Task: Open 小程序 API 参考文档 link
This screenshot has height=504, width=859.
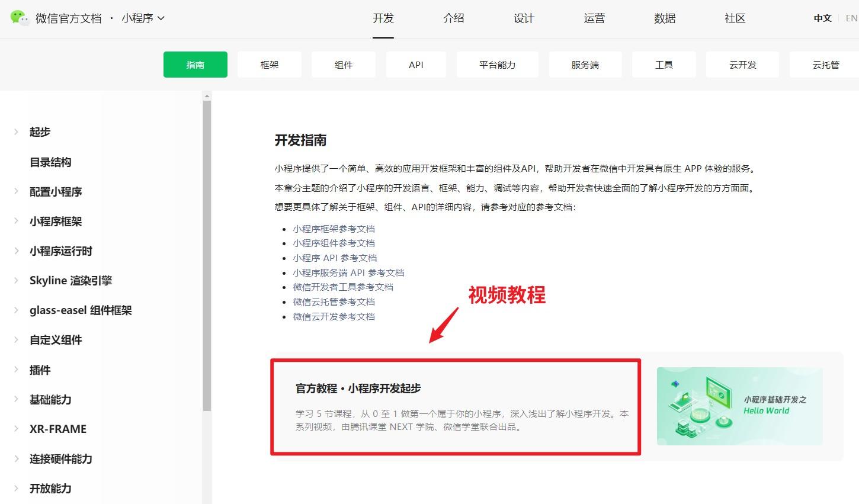Action: click(335, 258)
